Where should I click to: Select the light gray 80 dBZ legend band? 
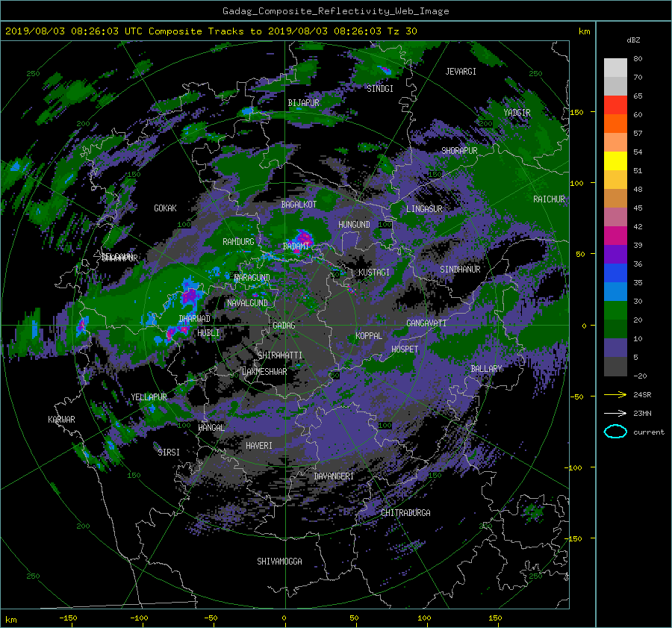point(615,68)
